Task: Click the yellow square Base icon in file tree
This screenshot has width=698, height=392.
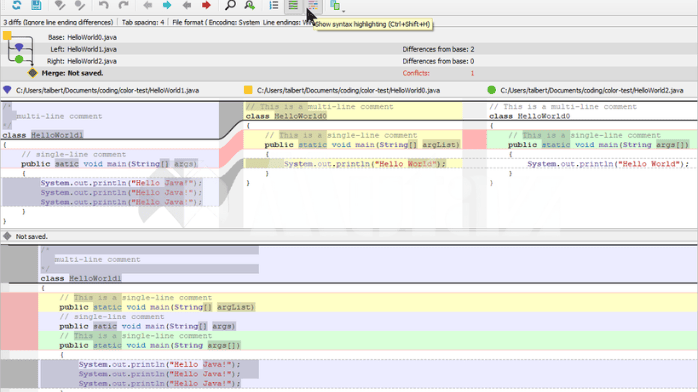Action: tap(7, 36)
